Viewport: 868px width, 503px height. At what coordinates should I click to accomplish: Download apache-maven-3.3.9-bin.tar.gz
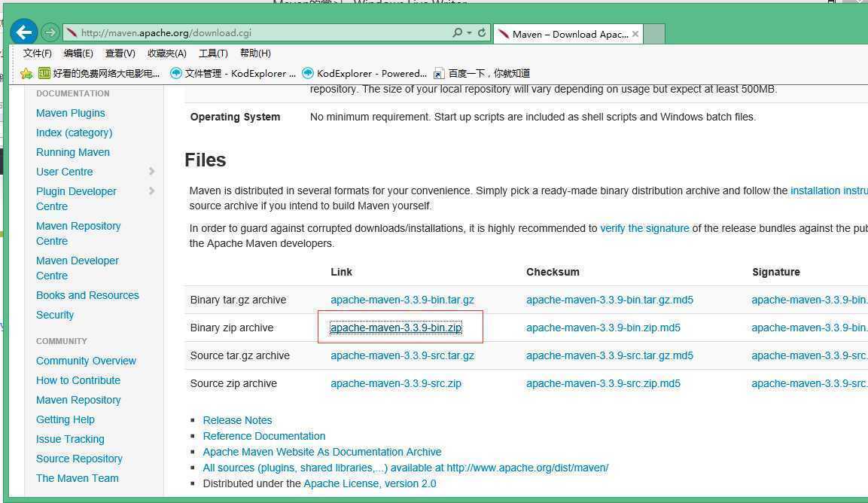tap(402, 300)
